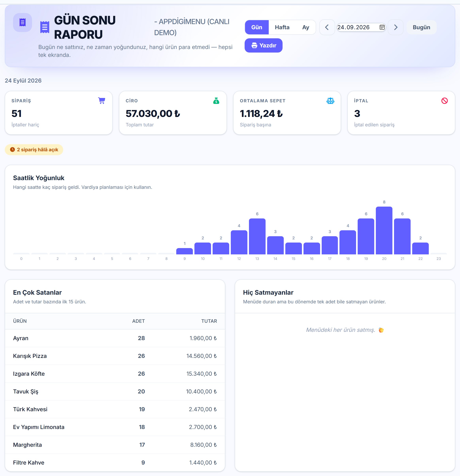Click the 1.118,24 ₺ average basket value
Screen dimensions: 460x476
point(261,114)
